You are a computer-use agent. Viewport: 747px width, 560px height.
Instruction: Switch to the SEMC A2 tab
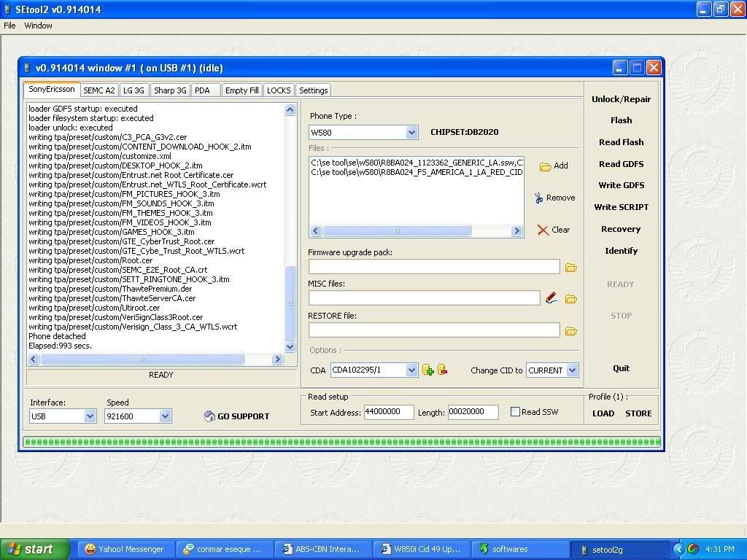click(99, 90)
